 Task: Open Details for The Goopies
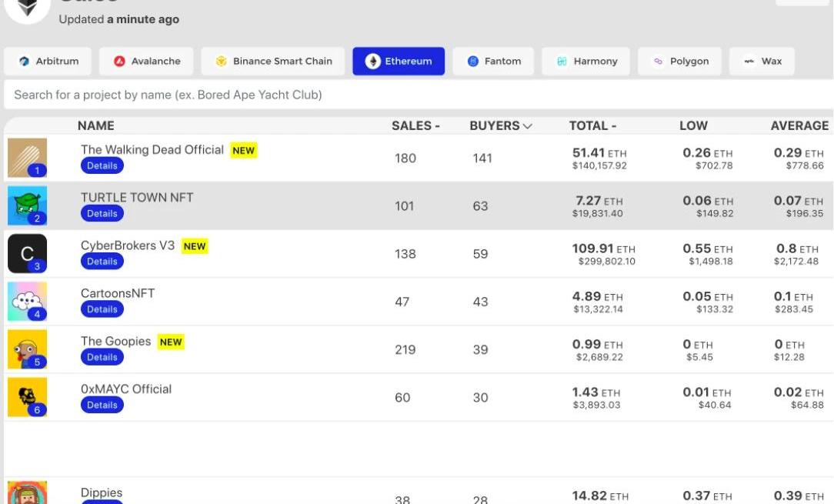coord(102,357)
